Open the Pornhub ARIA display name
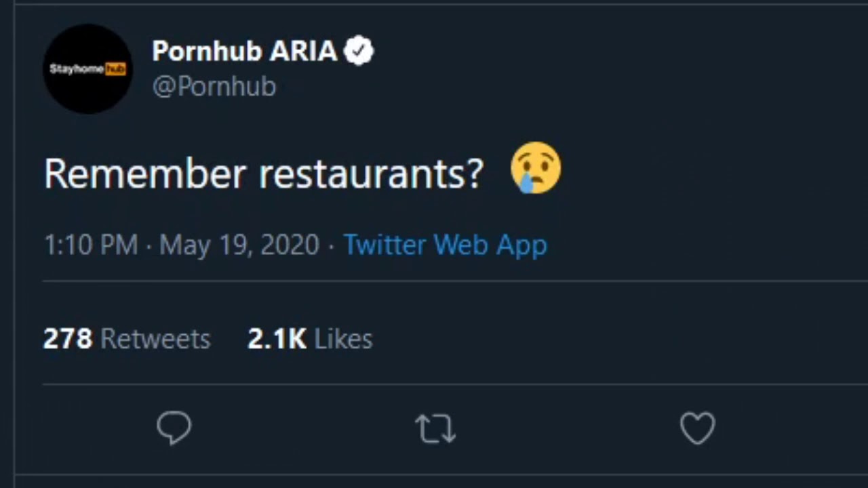The image size is (868, 488). [244, 52]
